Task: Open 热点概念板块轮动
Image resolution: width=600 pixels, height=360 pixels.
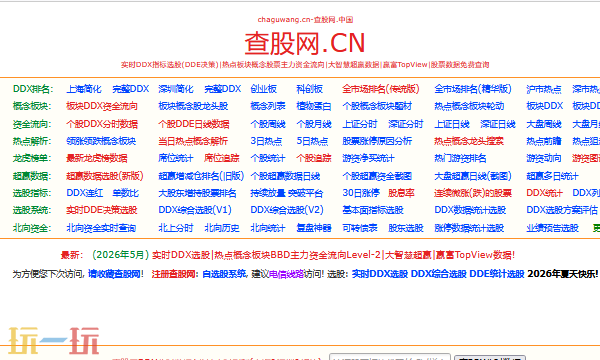Action: (469, 106)
